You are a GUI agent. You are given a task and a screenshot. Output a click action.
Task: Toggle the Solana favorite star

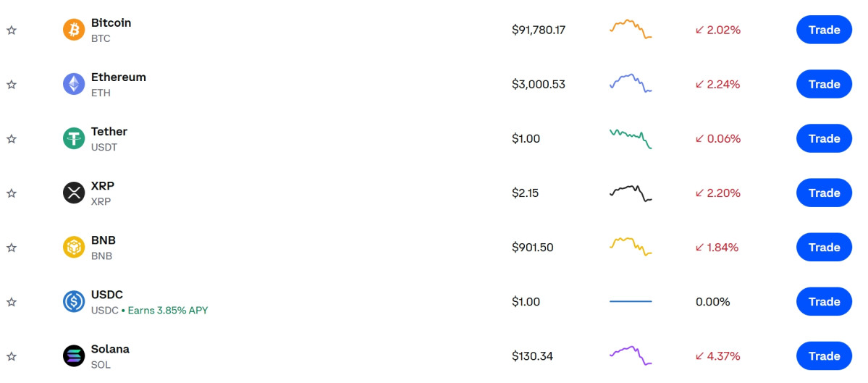(12, 356)
